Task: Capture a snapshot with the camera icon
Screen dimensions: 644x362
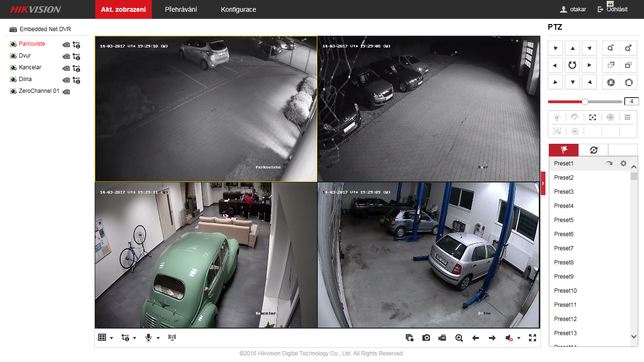Action: [x=426, y=338]
